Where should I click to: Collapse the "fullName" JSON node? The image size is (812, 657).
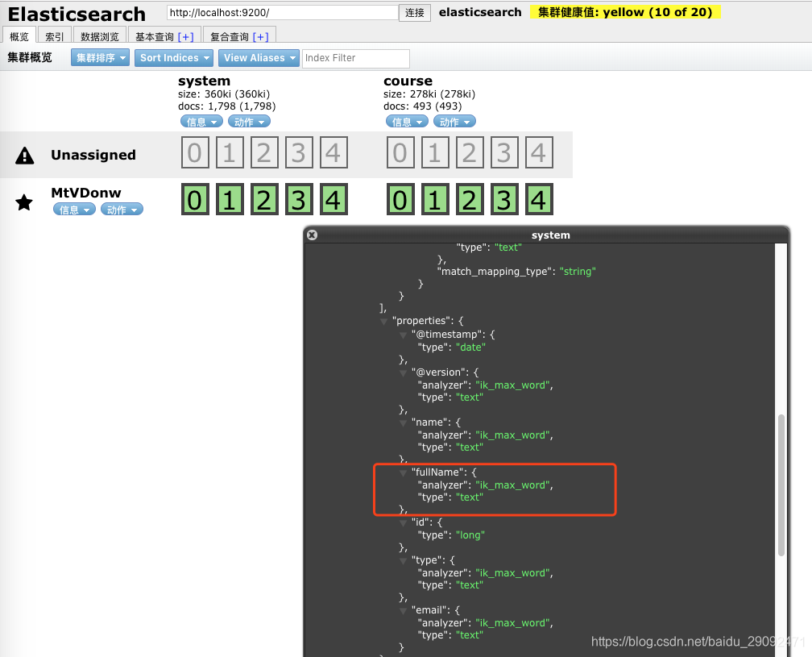point(403,473)
